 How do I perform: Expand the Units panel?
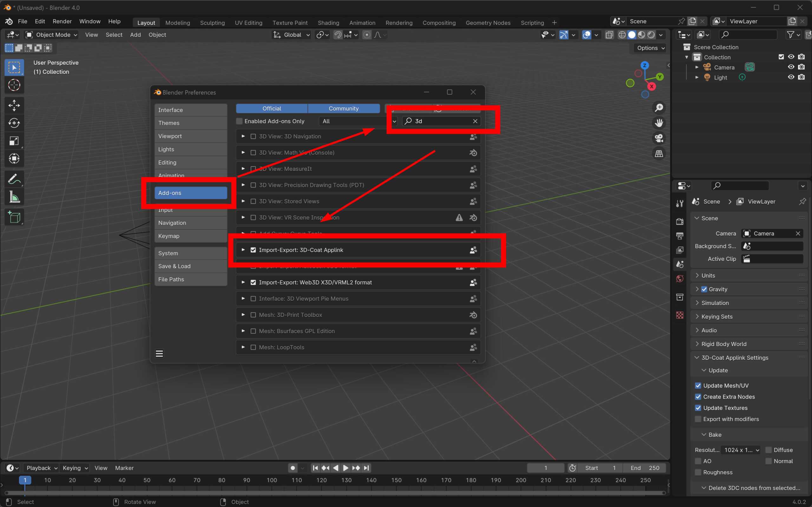[x=708, y=275]
